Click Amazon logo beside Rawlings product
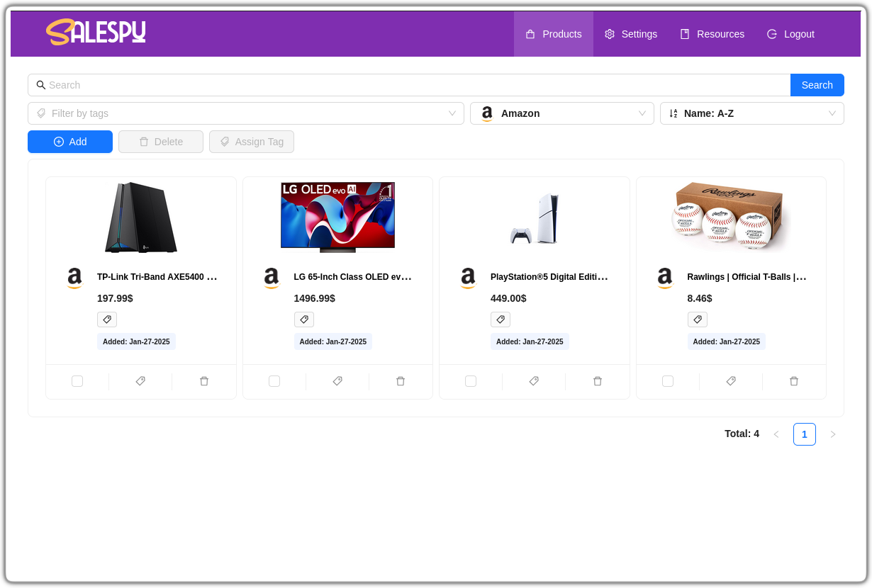This screenshot has height=588, width=872. pos(665,278)
